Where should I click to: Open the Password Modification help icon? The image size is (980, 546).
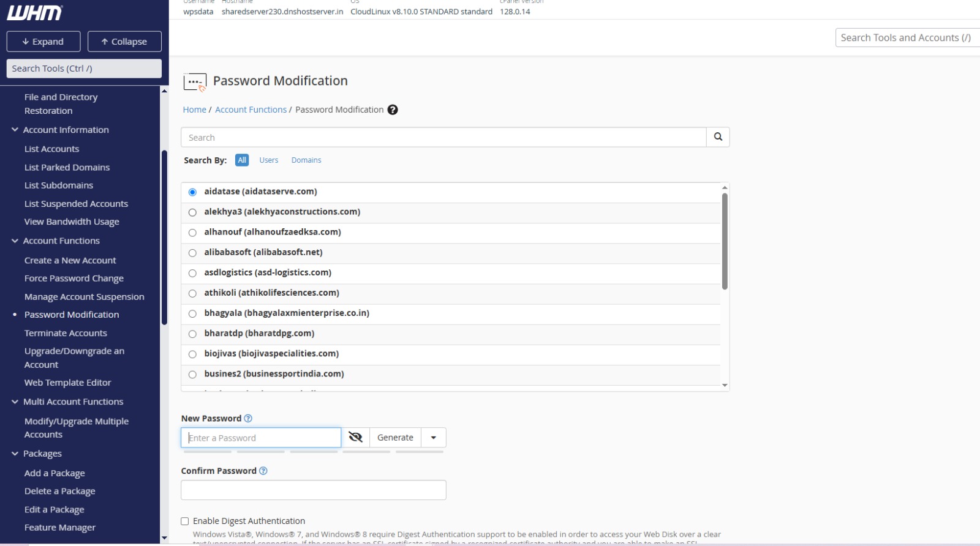(x=393, y=110)
